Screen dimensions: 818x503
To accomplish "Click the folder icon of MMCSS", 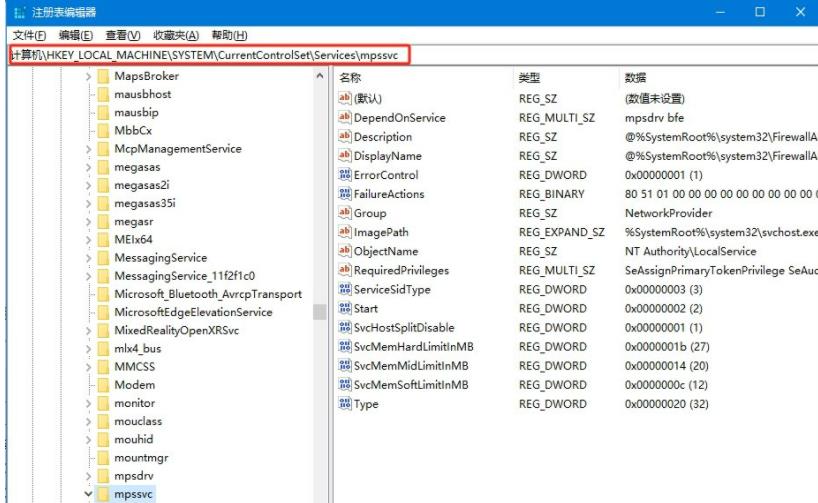I will (103, 367).
